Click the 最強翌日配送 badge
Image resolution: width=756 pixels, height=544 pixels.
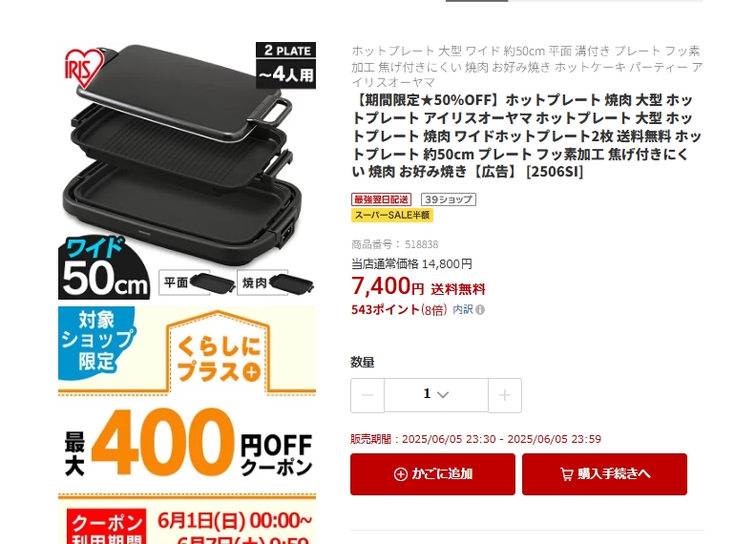382,199
